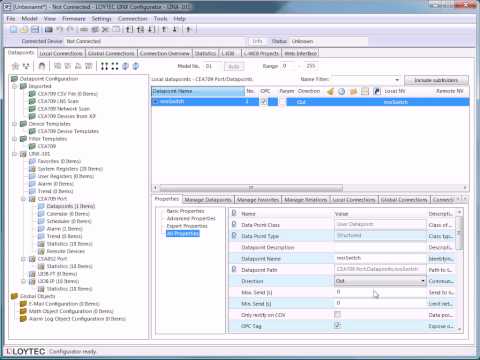
Task: Click the Max. Send value field
Action: click(x=380, y=292)
